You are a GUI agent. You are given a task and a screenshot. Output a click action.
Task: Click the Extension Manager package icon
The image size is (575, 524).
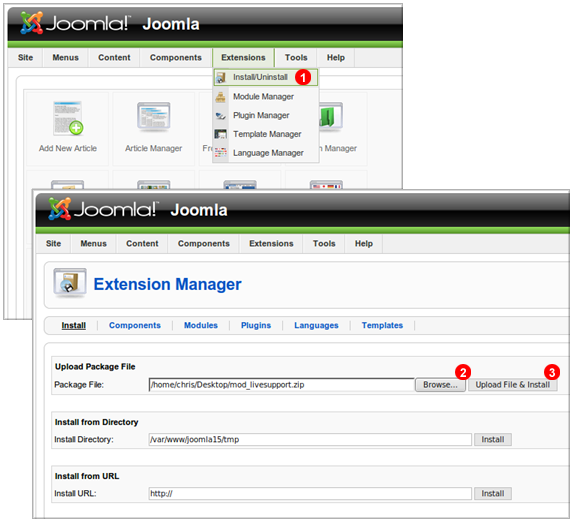(70, 282)
